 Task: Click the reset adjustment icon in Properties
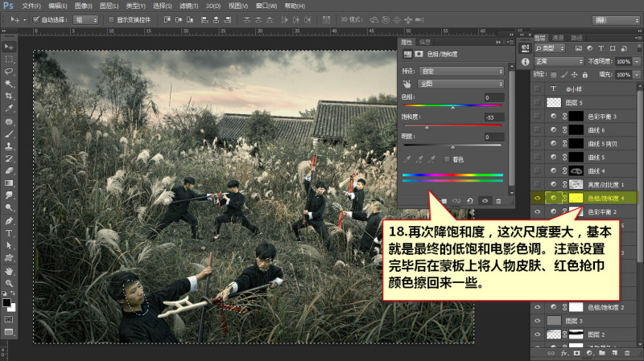(x=470, y=201)
